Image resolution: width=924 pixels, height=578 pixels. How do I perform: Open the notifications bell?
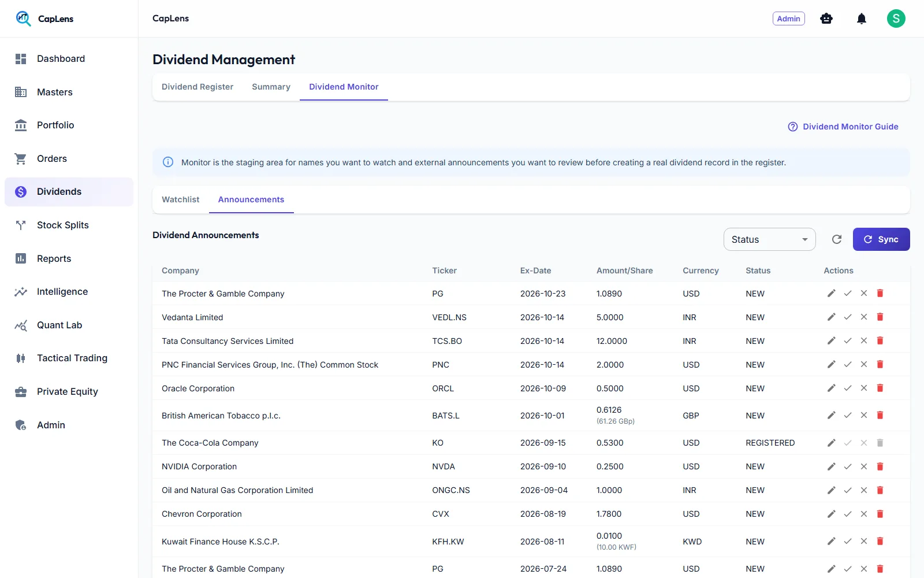862,18
